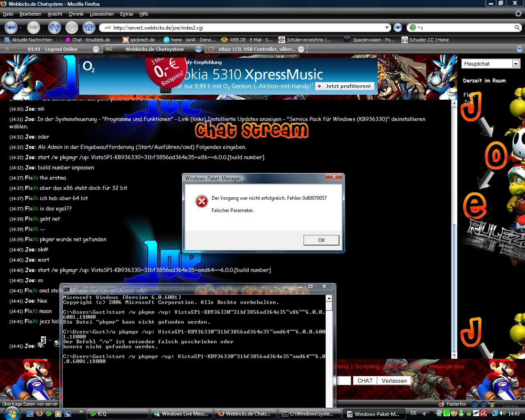Switch to the Legend Online tab

52,49
